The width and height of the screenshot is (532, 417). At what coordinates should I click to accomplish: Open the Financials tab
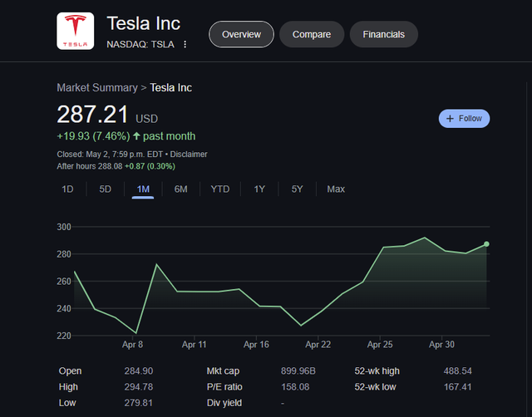384,34
